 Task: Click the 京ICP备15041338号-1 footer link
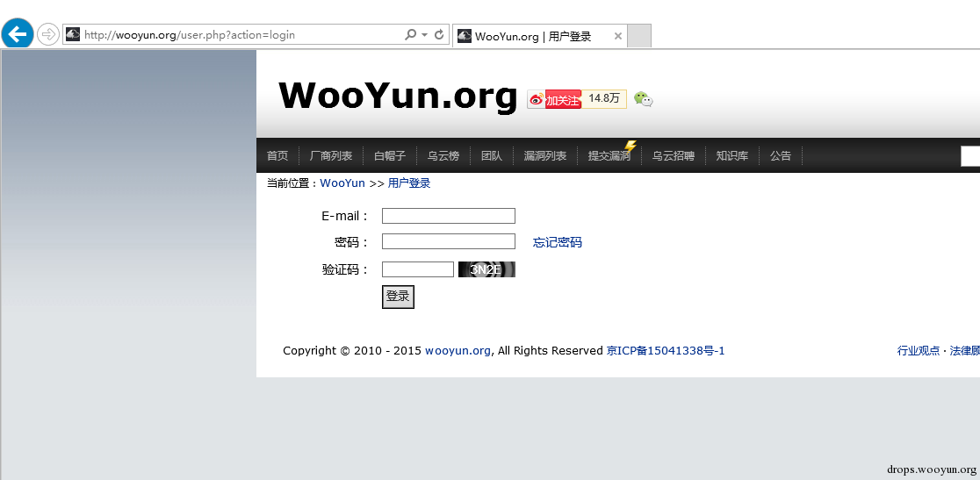click(666, 351)
